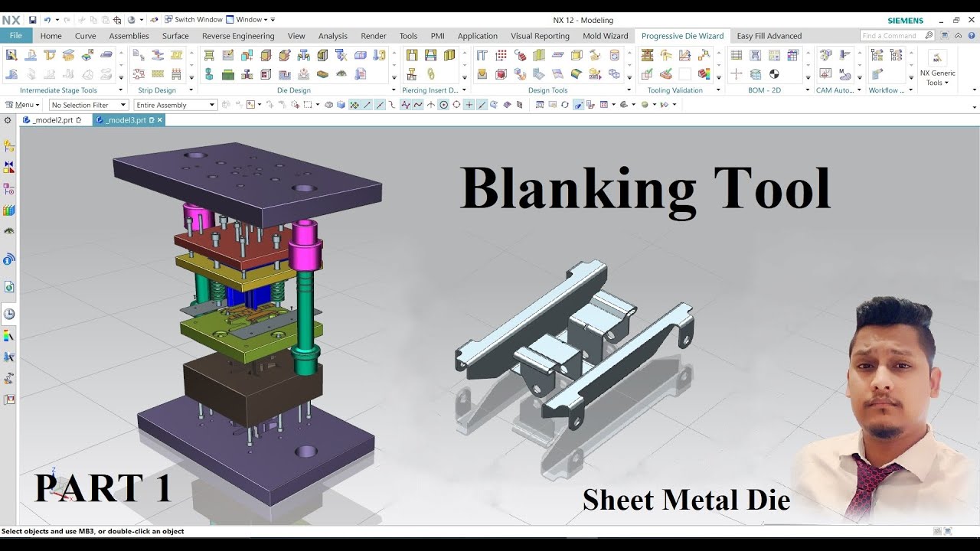The image size is (980, 551).
Task: Click first Strip Design group icon
Action: pos(139,55)
